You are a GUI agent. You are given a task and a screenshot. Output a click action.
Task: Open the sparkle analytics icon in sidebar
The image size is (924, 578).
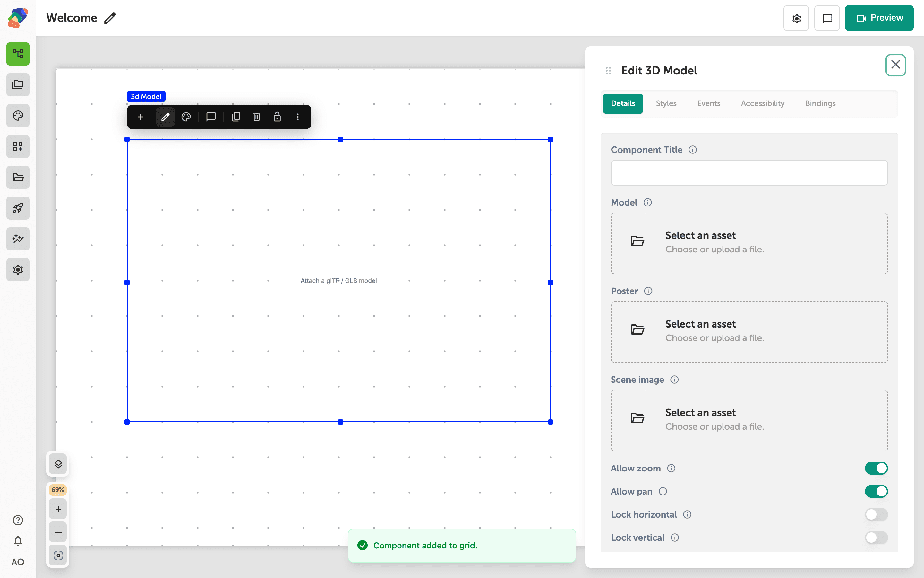click(x=18, y=239)
